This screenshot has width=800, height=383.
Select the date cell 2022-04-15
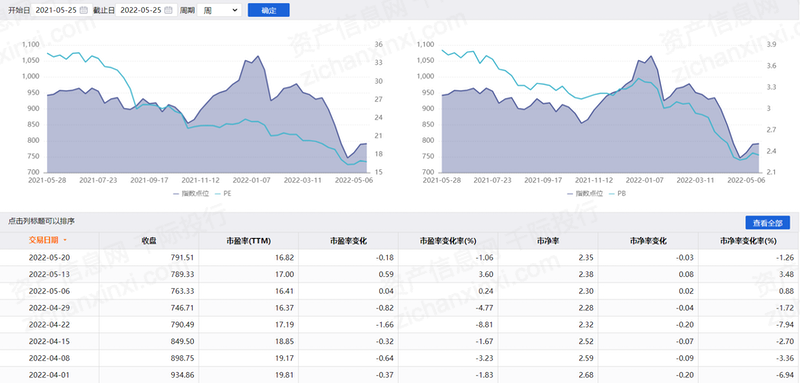[49, 341]
